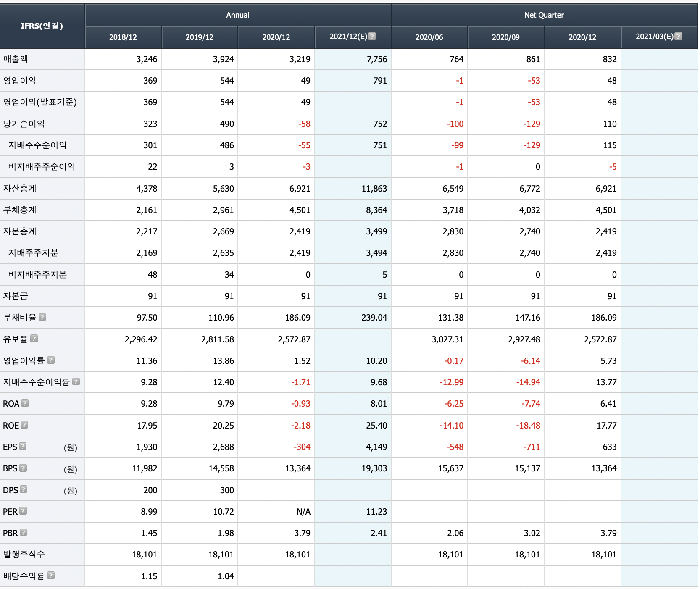Image resolution: width=700 pixels, height=589 pixels.
Task: Click the 7,756 estimated revenue cell
Action: [377, 59]
